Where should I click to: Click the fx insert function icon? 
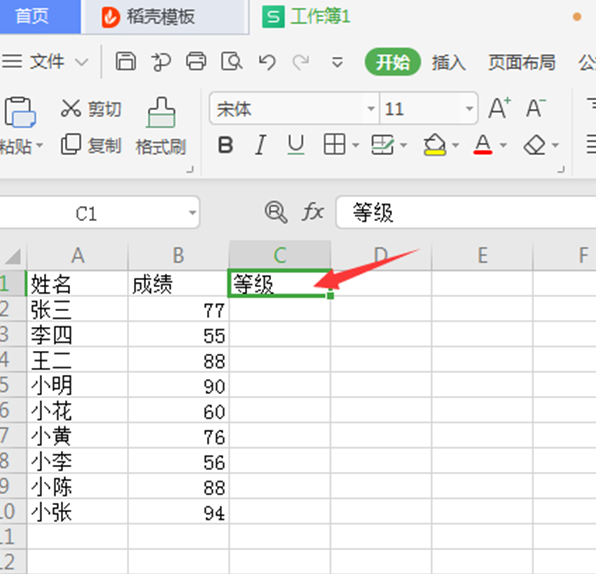tap(313, 211)
